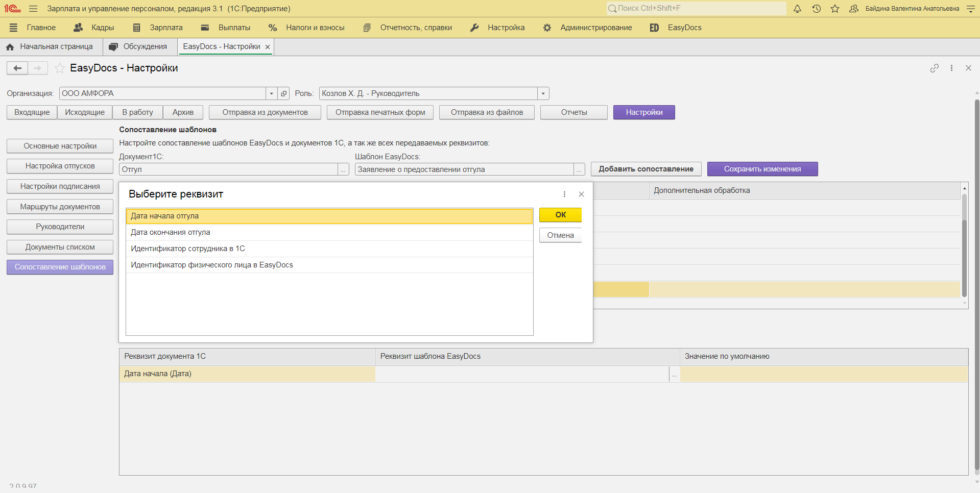Open the Роль dropdown list
Screen dimensions: 980x493
point(543,93)
